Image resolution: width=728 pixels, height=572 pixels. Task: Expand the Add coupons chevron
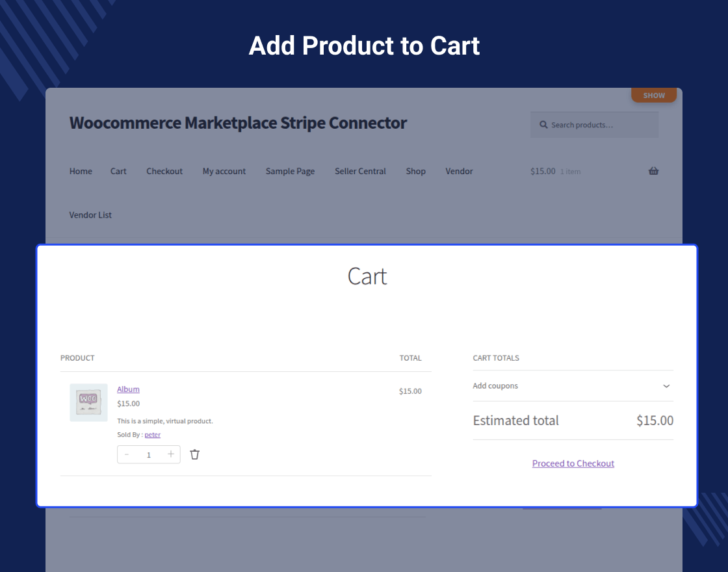click(x=666, y=386)
